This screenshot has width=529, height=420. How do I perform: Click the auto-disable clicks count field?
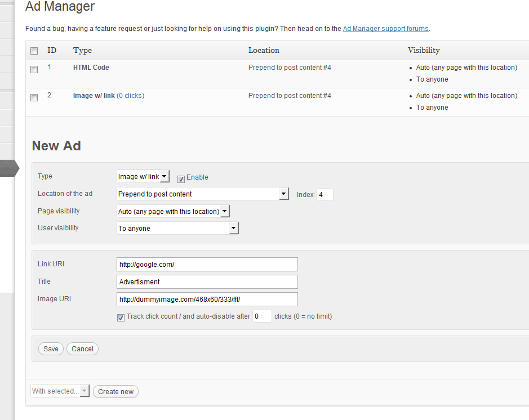pyautogui.click(x=262, y=316)
